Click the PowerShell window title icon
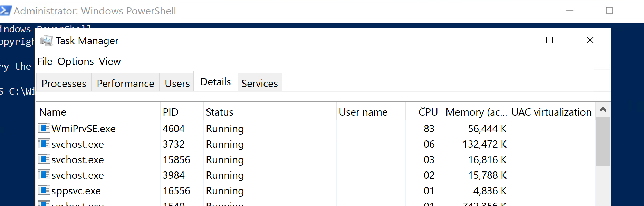This screenshot has width=644, height=206. (5, 11)
